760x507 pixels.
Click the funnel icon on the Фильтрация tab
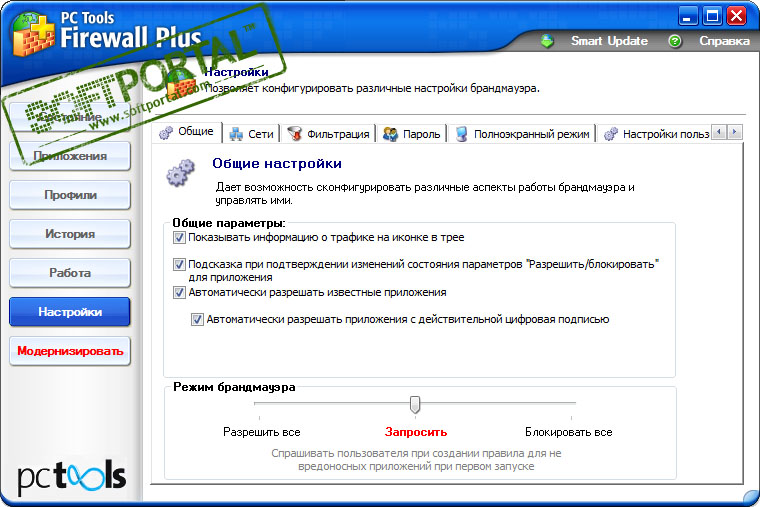[294, 134]
